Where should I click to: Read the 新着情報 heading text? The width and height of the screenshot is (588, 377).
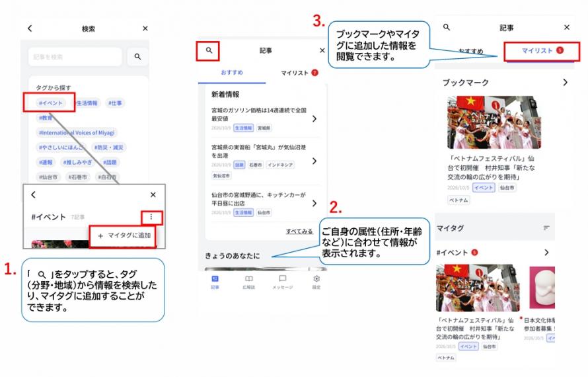225,95
